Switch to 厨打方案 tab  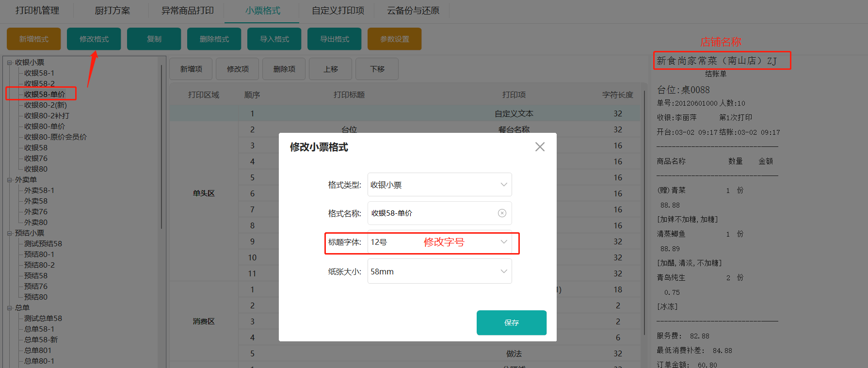pyautogui.click(x=113, y=11)
